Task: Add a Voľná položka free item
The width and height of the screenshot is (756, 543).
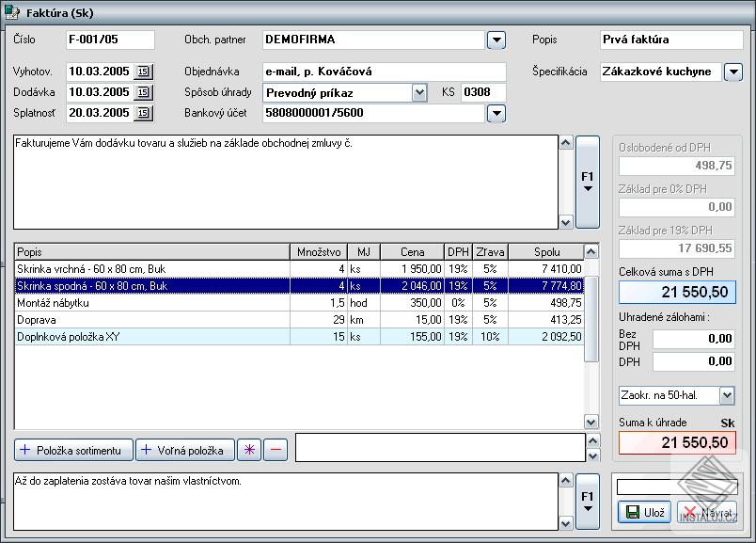Action: point(184,450)
